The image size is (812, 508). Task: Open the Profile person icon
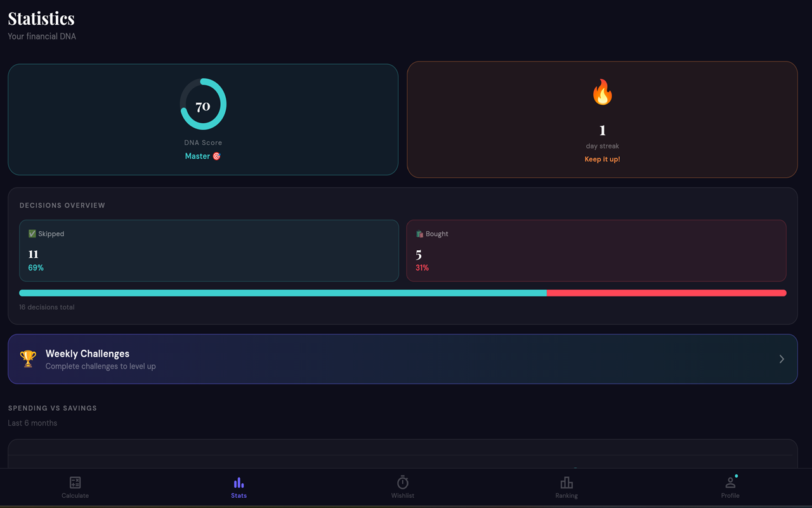click(x=730, y=483)
